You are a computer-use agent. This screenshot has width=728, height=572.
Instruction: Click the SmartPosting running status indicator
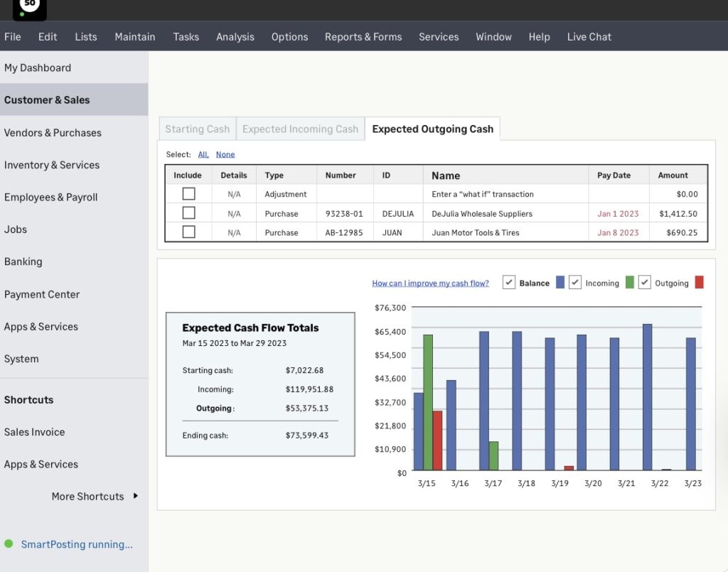(77, 544)
